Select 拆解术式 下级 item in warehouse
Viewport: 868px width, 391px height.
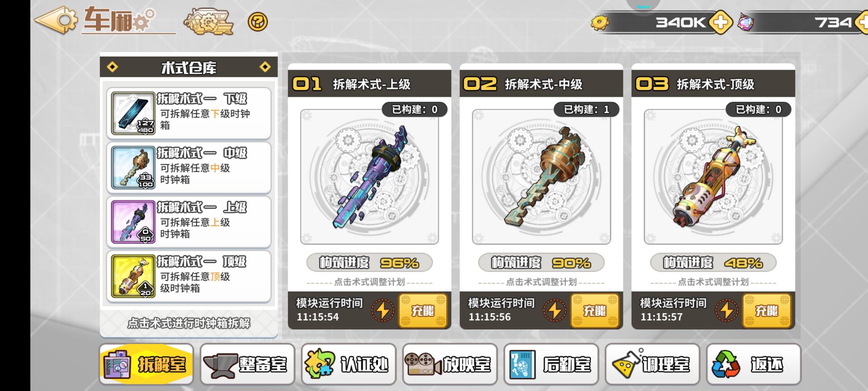click(189, 113)
